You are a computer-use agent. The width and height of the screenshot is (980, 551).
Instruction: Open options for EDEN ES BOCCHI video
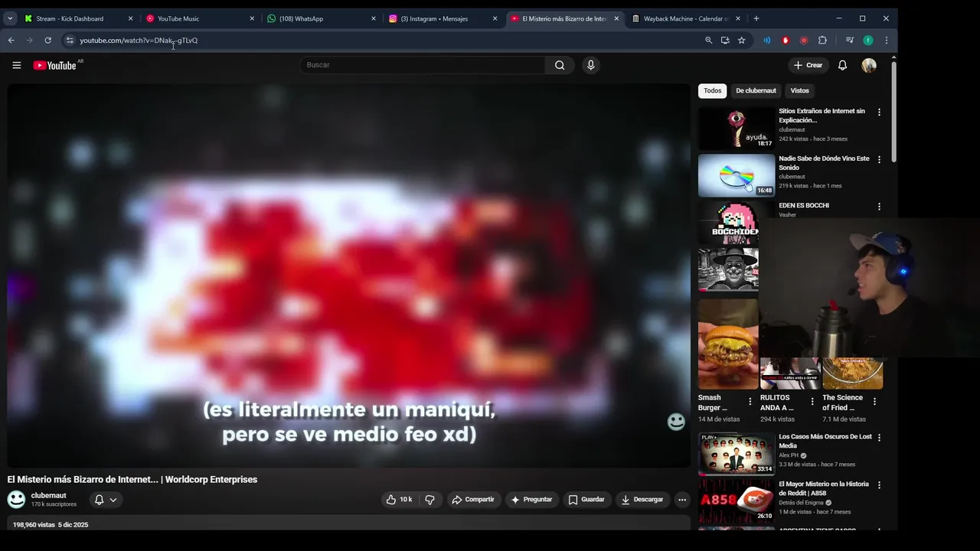[x=879, y=207]
